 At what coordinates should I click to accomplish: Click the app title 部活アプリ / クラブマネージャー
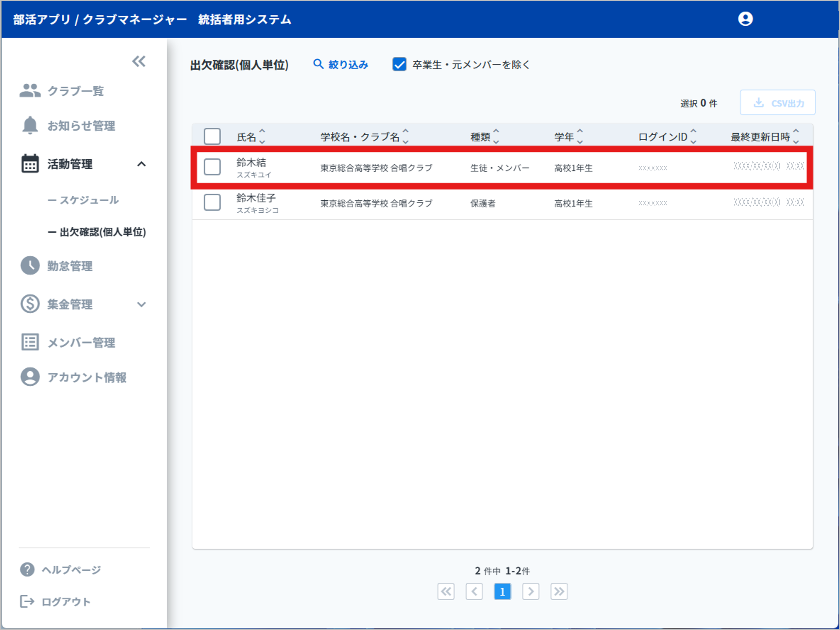100,19
